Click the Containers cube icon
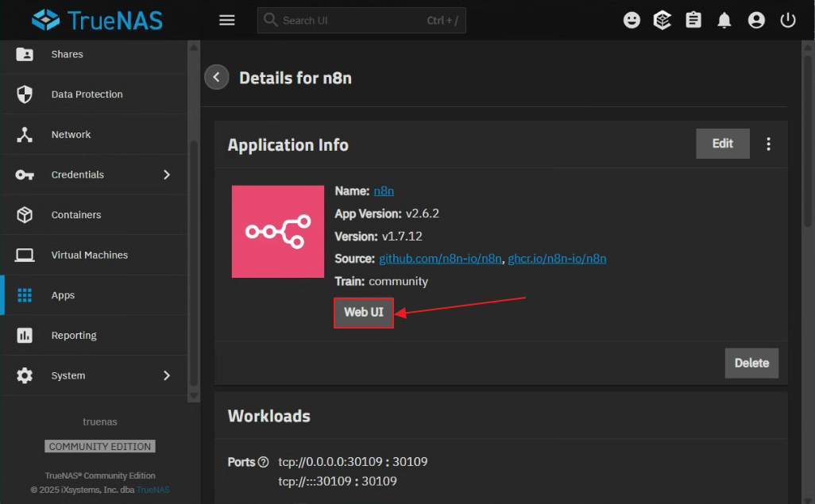 [x=25, y=214]
